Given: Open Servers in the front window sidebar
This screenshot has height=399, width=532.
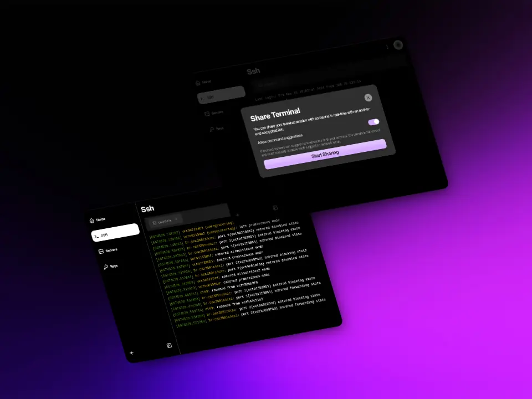Looking at the screenshot, I should [x=109, y=250].
